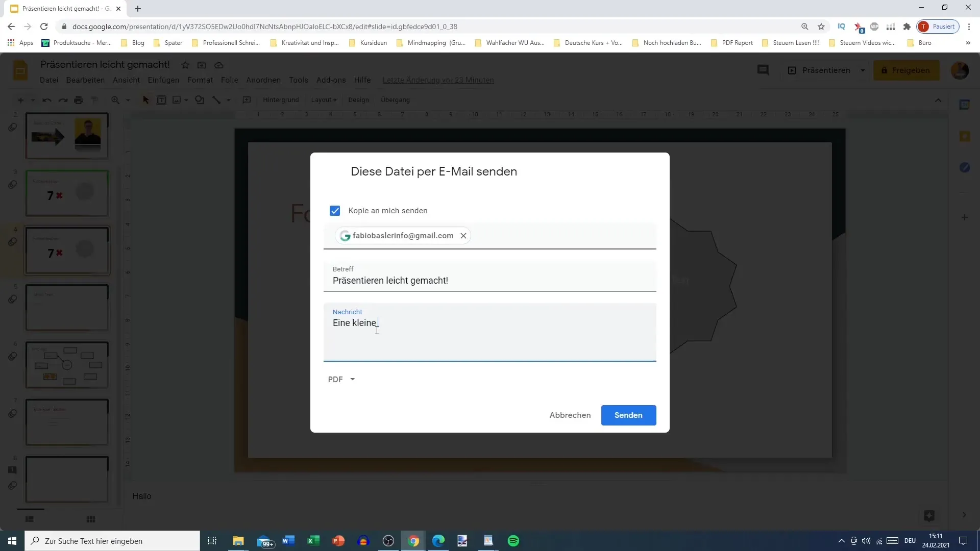
Task: Open the Ansicht menu
Action: point(126,80)
